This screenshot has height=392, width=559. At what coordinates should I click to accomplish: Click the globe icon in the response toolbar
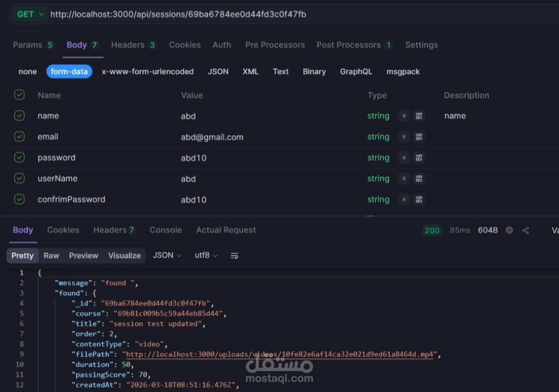[x=509, y=230]
